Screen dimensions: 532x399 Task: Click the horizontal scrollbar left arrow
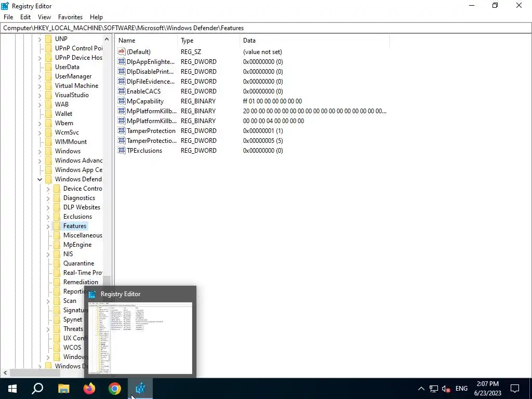5,373
